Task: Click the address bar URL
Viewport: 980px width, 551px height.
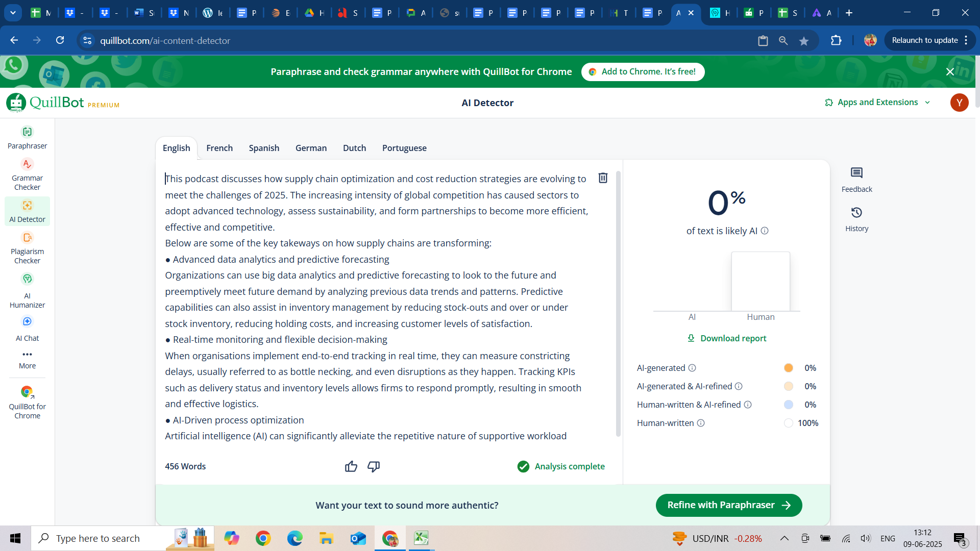Action: tap(165, 41)
